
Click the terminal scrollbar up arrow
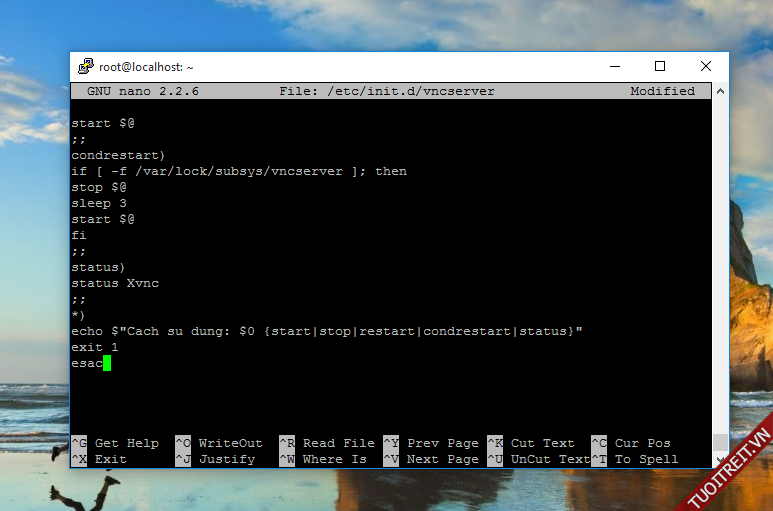click(720, 91)
